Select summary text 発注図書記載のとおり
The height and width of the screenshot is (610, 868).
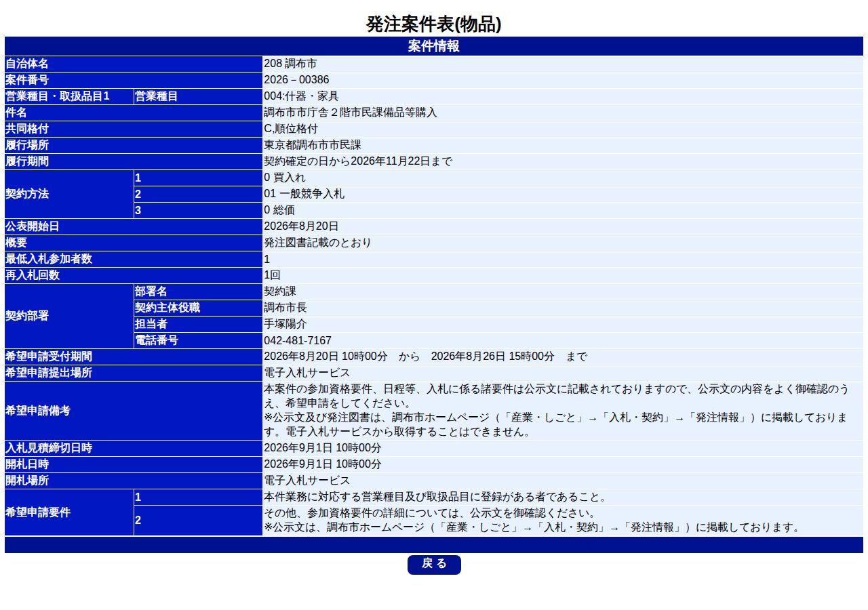coord(317,243)
